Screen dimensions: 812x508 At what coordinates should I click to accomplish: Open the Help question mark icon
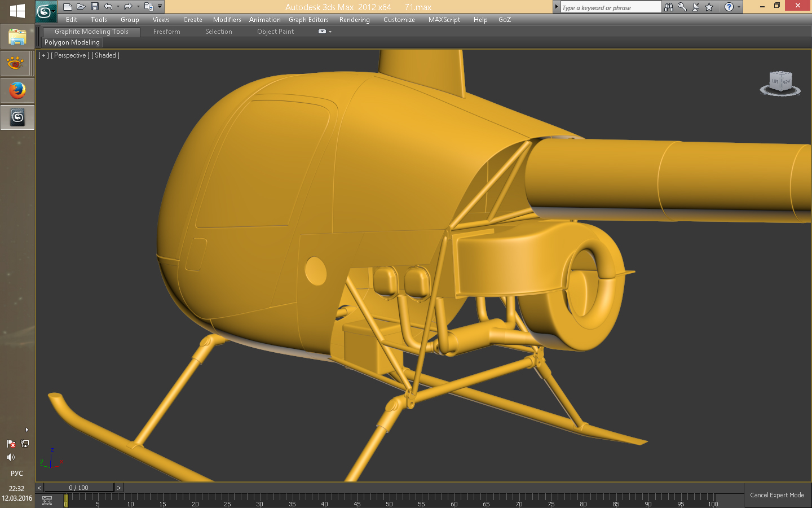[729, 7]
